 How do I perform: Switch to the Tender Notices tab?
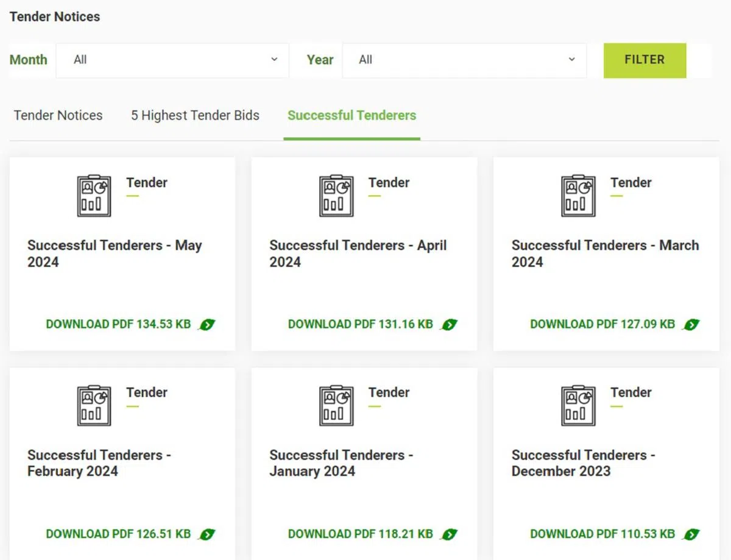58,115
